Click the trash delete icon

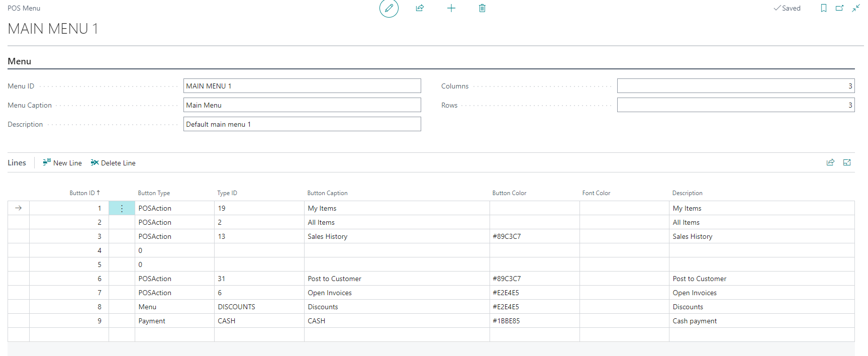(x=482, y=8)
